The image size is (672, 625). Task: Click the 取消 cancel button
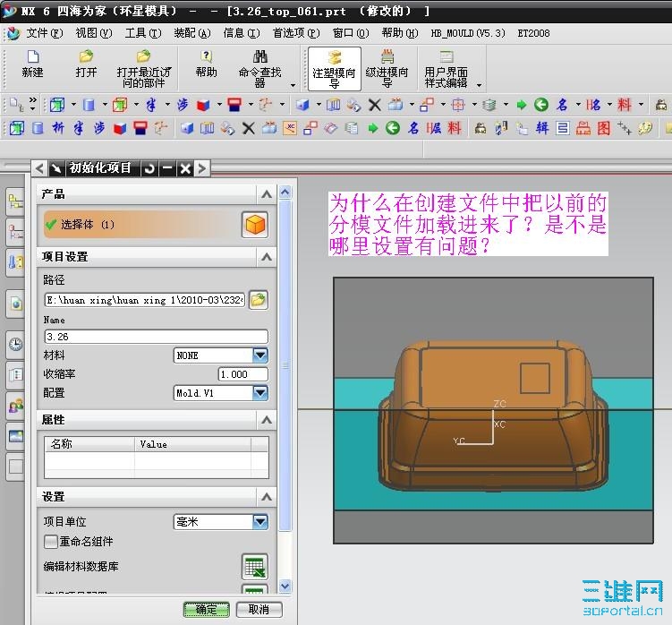[259, 610]
